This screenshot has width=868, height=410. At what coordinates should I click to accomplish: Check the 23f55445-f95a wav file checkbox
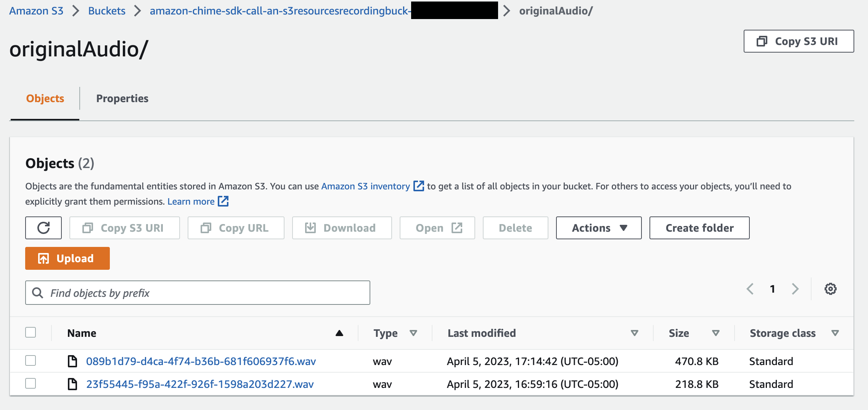(31, 383)
